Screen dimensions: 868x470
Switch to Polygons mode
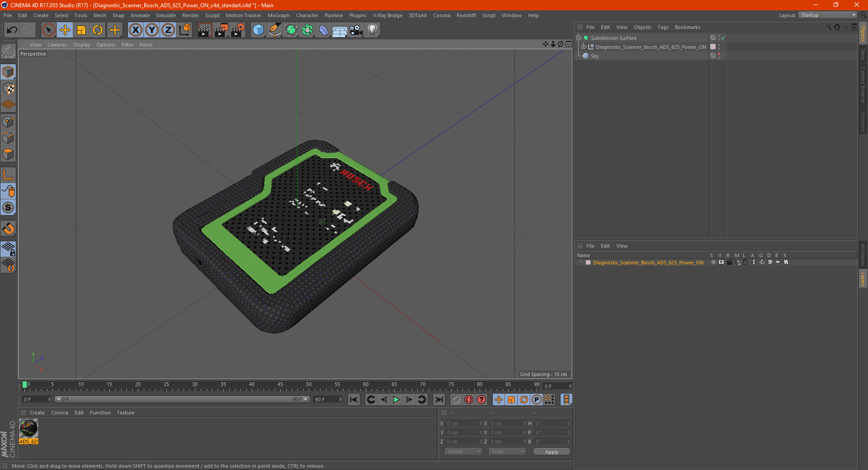(8, 154)
